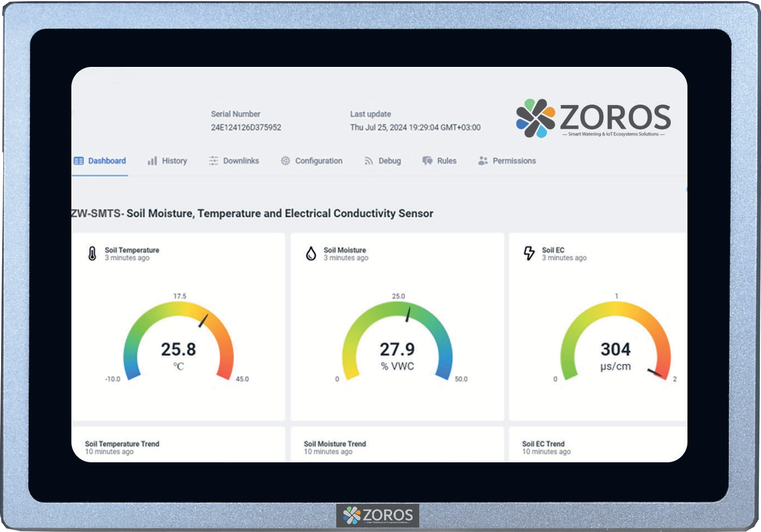Click the thermometer icon on Soil Temperature card

[92, 254]
